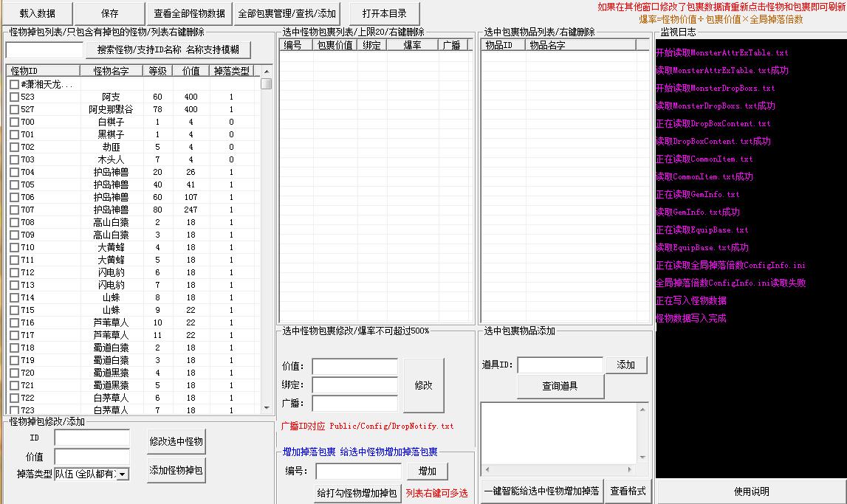Viewport: 847px width, 504px height.
Task: Click inside the 道具ID input field
Action: [561, 365]
